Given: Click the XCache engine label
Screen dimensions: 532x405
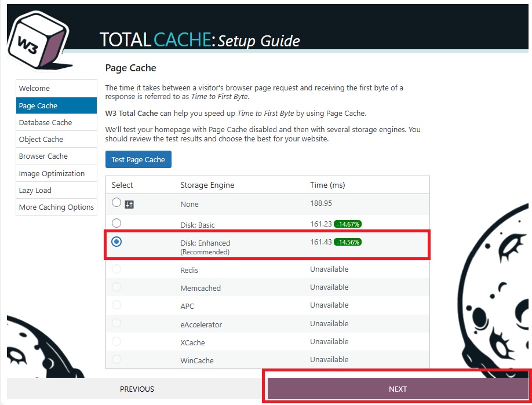Looking at the screenshot, I should click(192, 342).
